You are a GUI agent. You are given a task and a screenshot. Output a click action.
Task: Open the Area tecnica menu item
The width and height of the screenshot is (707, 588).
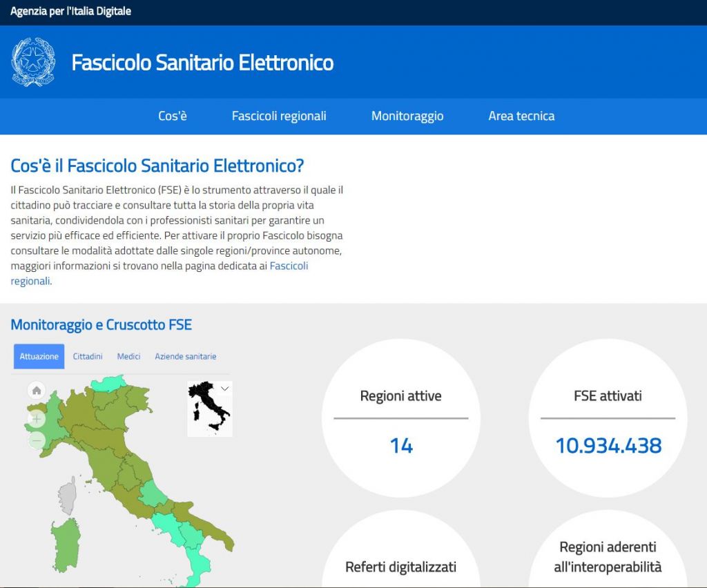521,116
